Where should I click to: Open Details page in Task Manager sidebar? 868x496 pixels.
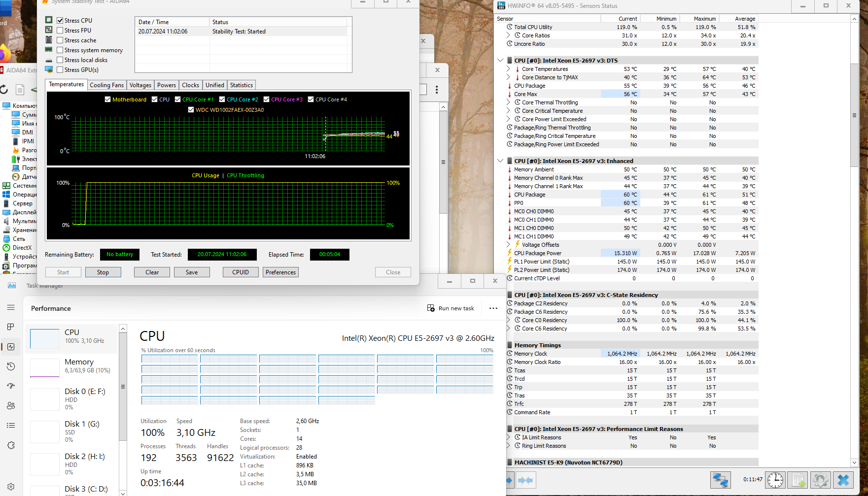click(x=11, y=426)
